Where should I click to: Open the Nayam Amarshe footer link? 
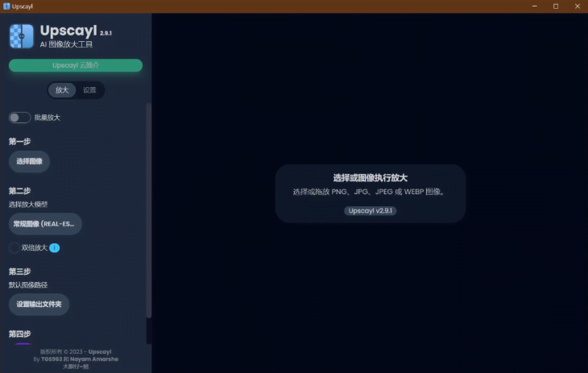click(94, 359)
